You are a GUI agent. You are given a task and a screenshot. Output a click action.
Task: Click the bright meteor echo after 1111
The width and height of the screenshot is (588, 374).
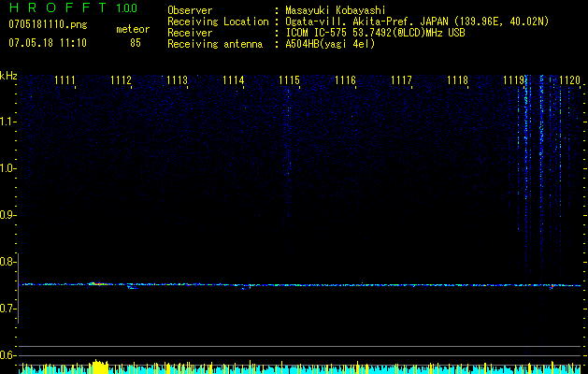(x=98, y=284)
